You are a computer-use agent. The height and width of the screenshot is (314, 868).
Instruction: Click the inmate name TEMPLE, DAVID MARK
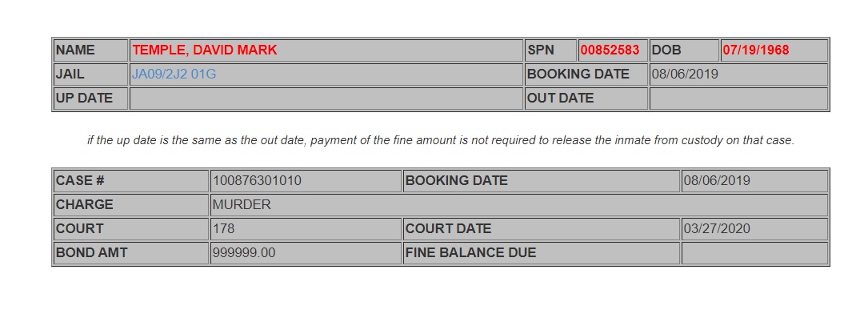[204, 50]
